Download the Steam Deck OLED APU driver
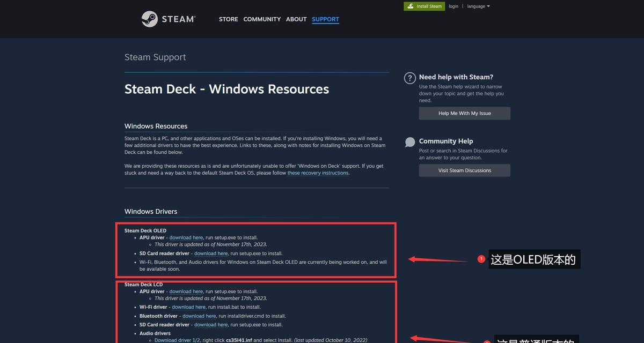Image resolution: width=644 pixels, height=343 pixels. pos(186,237)
